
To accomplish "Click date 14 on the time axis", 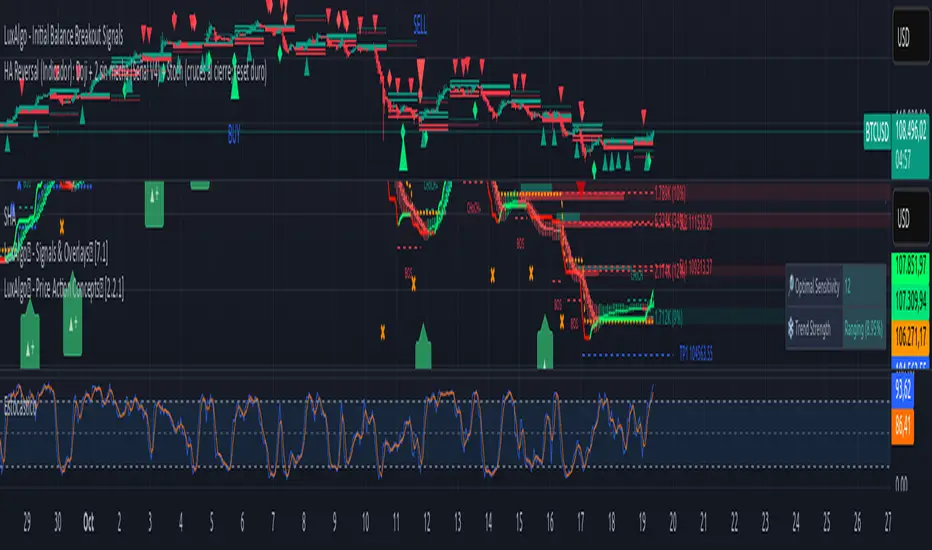I will point(488,523).
